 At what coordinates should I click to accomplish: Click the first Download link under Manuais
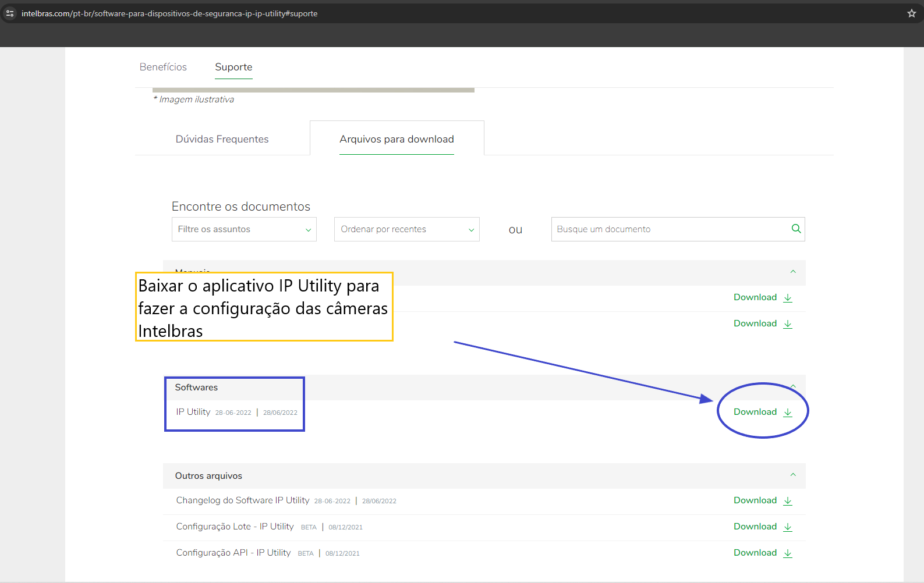coord(755,297)
